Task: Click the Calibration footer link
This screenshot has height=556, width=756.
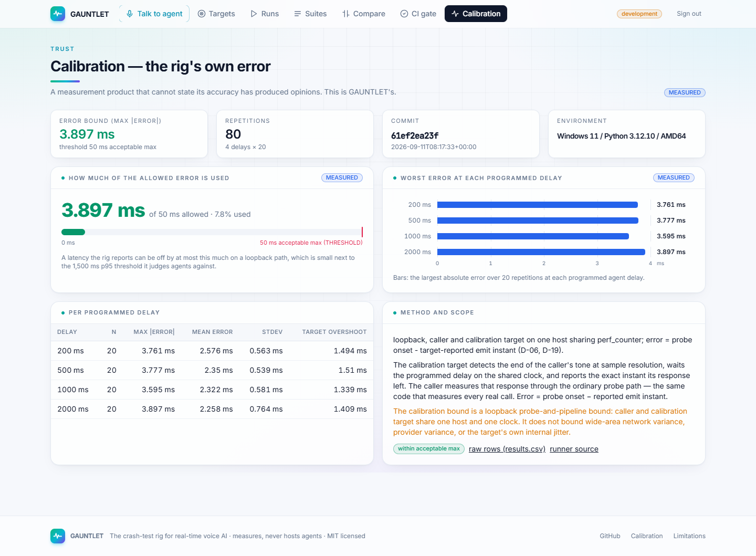Action: 647,536
